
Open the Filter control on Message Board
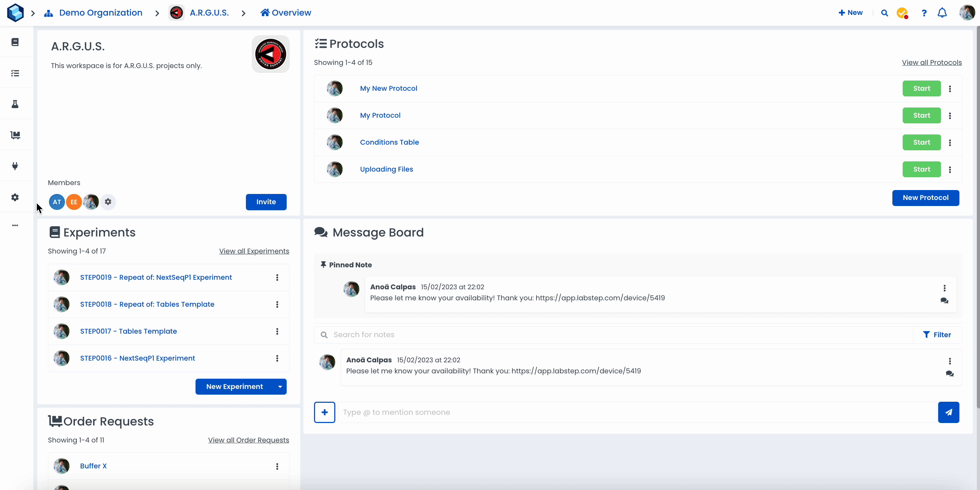click(x=937, y=335)
